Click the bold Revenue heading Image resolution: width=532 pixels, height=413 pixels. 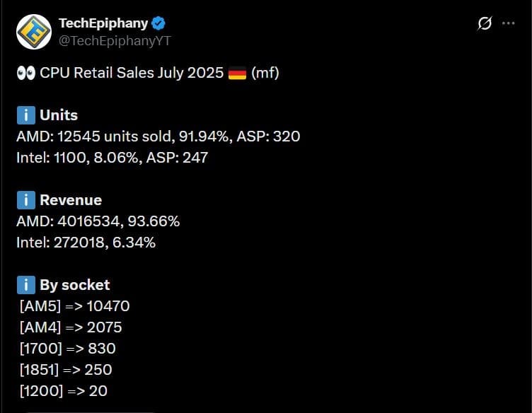tap(71, 200)
